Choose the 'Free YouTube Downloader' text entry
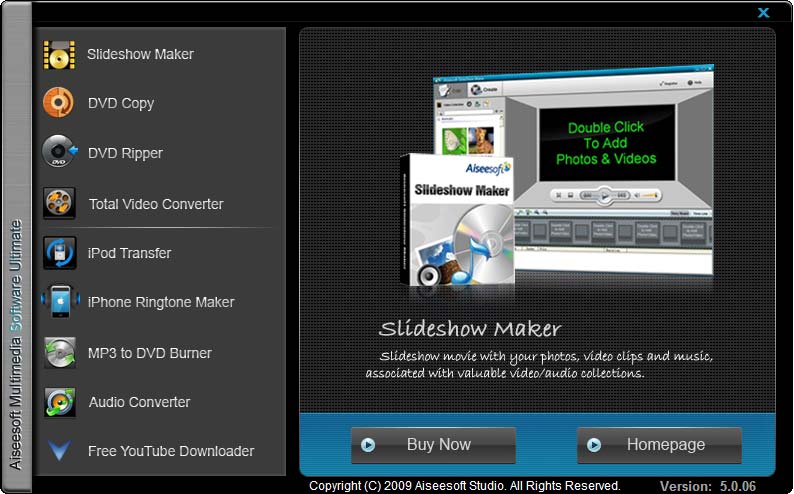This screenshot has width=794, height=494. click(x=171, y=451)
